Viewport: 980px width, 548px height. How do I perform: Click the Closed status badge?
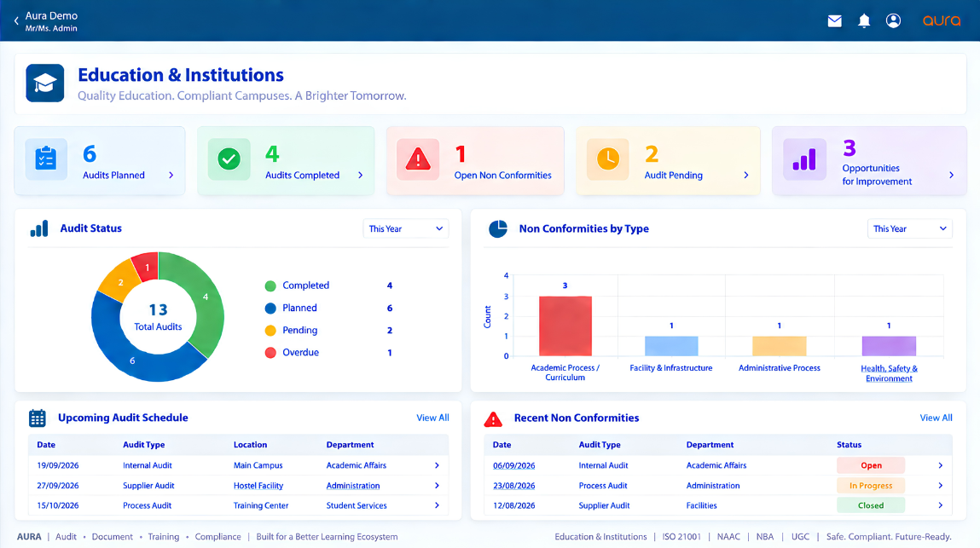(x=871, y=505)
